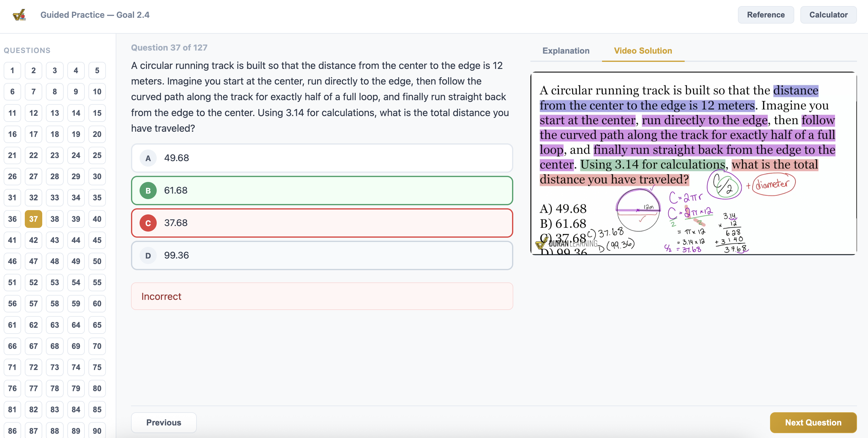Click the Incorrect feedback banner
This screenshot has width=868, height=438.
click(322, 296)
